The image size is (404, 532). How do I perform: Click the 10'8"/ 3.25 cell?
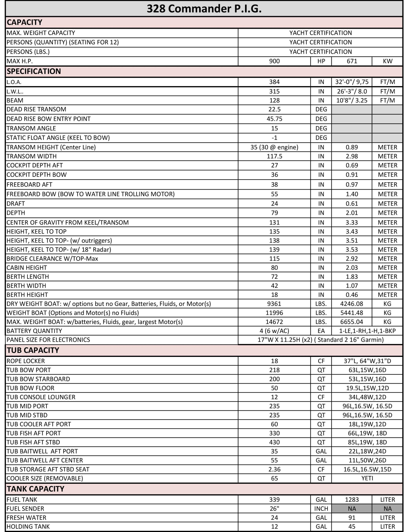[x=352, y=101]
